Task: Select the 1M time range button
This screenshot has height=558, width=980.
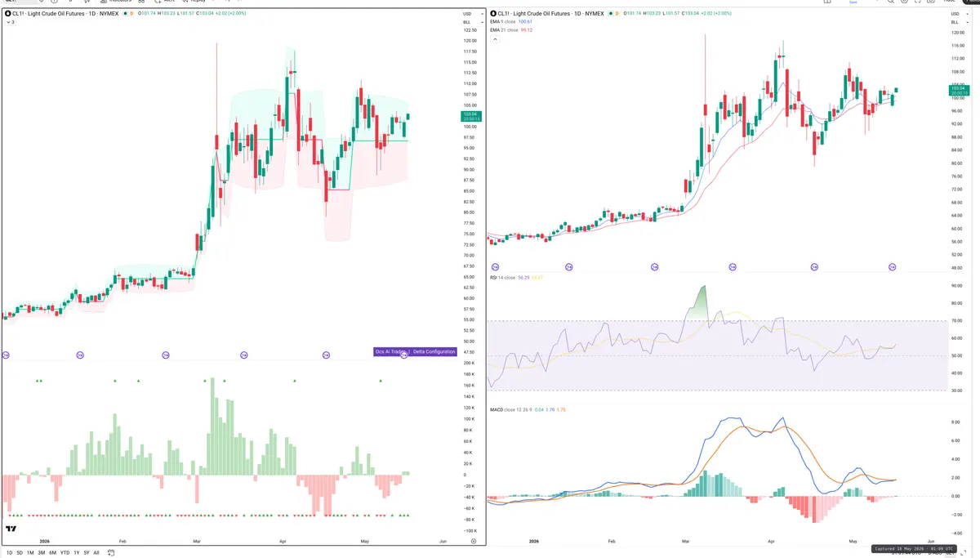Action: 30,552
